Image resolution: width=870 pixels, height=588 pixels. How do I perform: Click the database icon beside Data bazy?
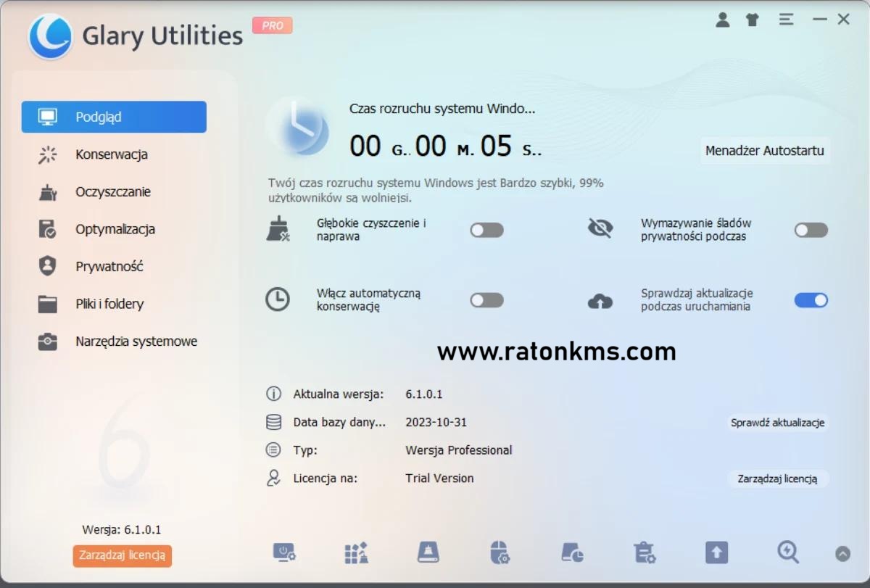coord(273,422)
